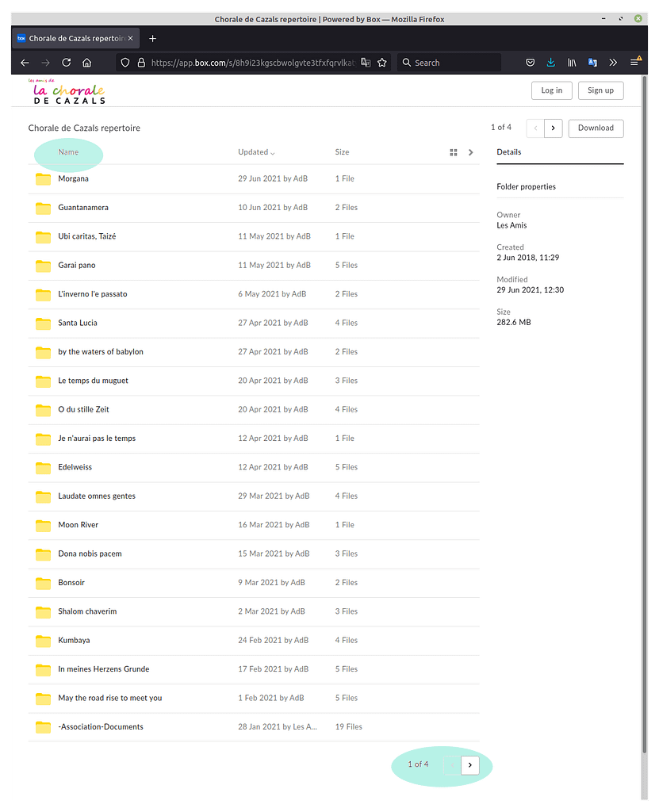
Task: Open Le temps du muguet folder
Action: point(94,381)
